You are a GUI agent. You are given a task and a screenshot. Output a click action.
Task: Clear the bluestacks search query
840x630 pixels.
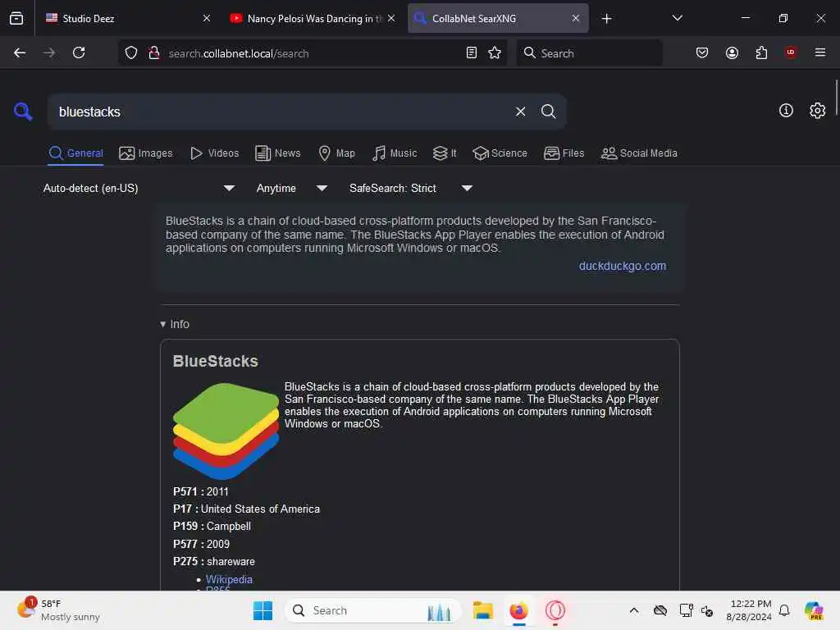[x=520, y=112]
